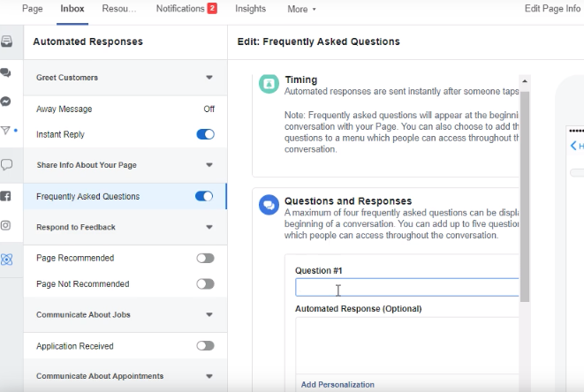The image size is (584, 392).
Task: Open the Instagram icon in sidebar
Action: [x=6, y=225]
